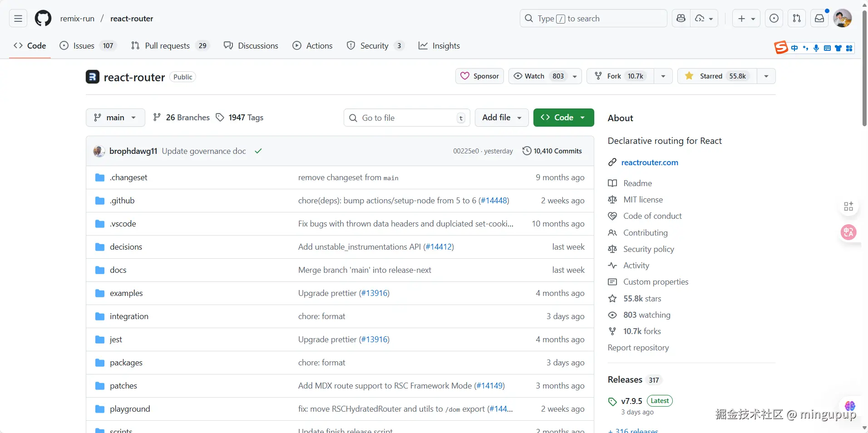
Task: Open pull request #14448 link
Action: [x=494, y=201]
